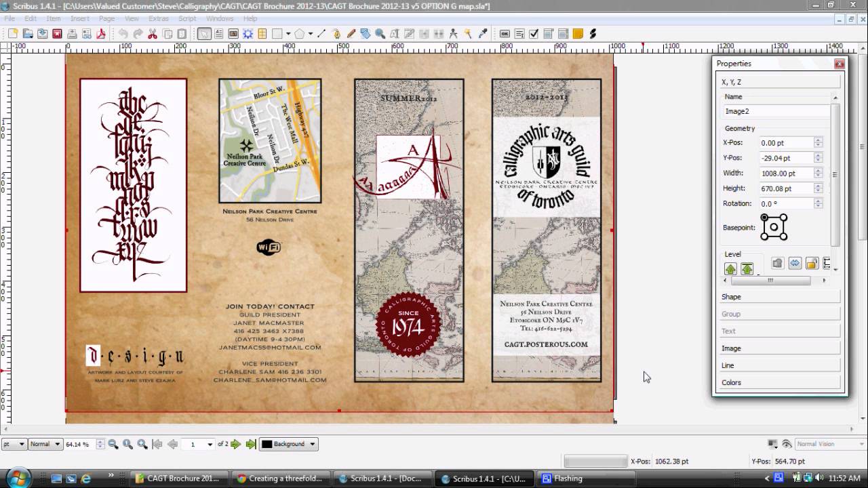Select the Insert Render Frame tool
The height and width of the screenshot is (488, 868).
248,34
